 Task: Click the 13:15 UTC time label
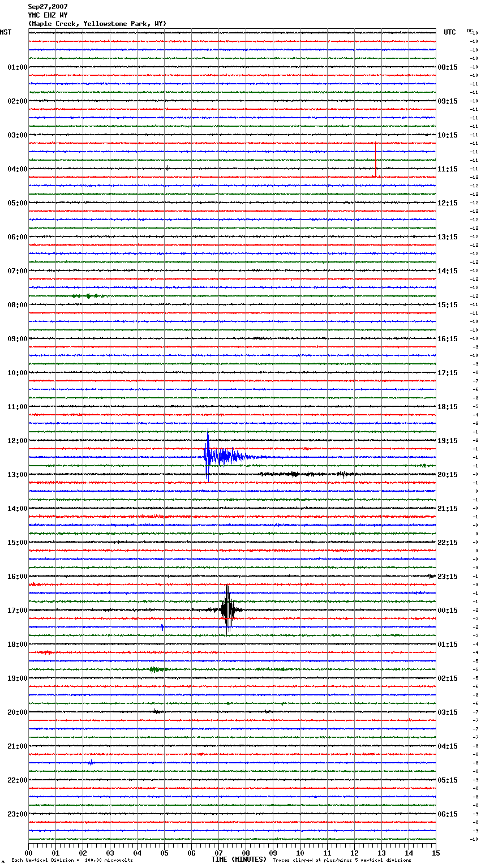point(448,237)
